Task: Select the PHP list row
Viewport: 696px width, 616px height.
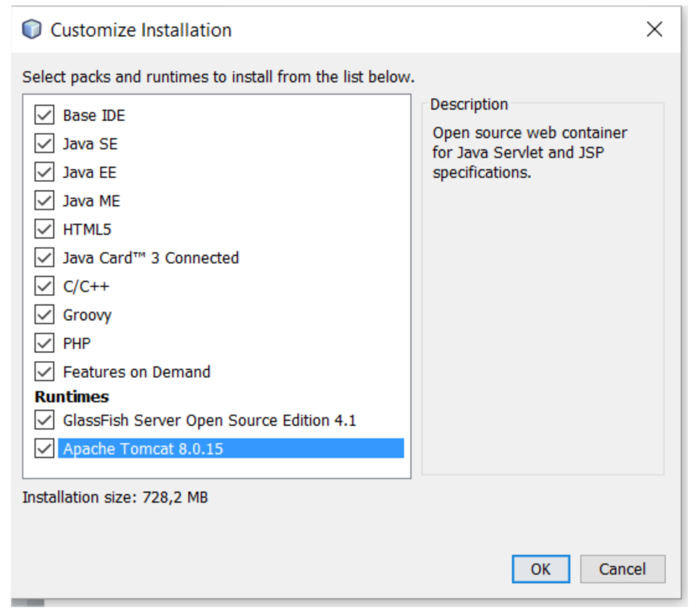Action: coord(77,343)
